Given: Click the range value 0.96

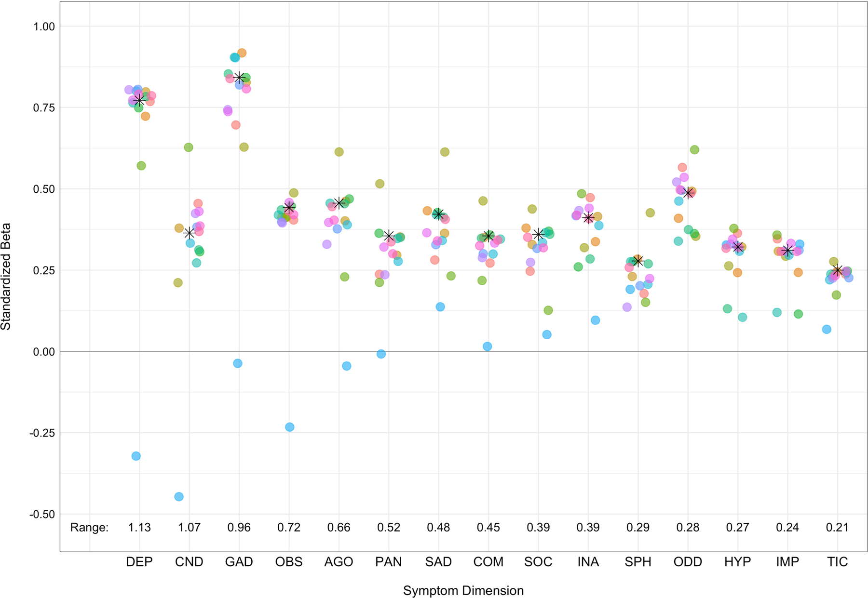Looking at the screenshot, I should (239, 528).
